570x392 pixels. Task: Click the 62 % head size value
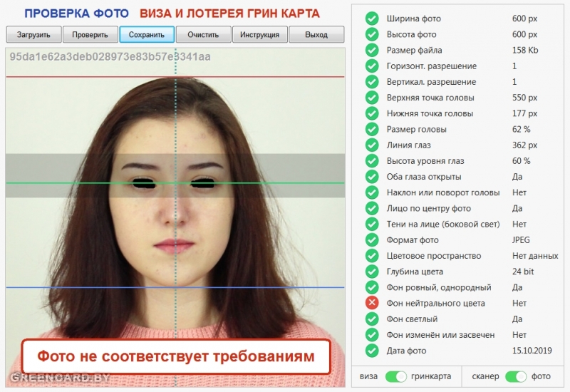tap(522, 129)
